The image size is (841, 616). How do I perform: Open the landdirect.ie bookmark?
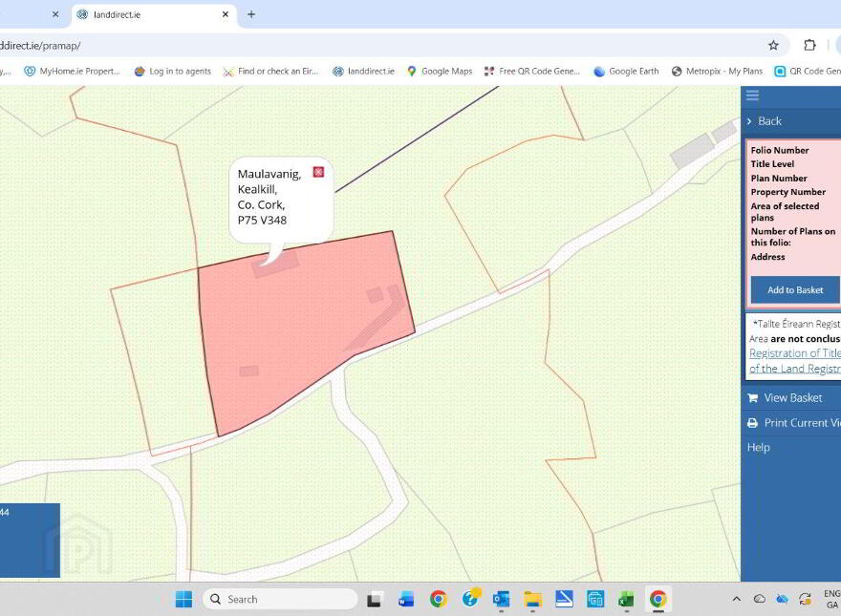[x=363, y=72]
